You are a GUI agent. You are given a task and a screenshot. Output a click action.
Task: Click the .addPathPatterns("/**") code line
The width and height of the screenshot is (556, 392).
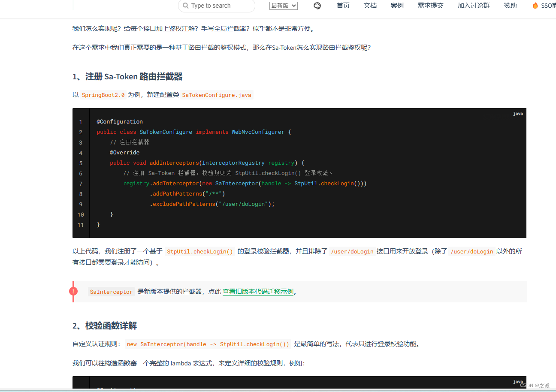[187, 194]
